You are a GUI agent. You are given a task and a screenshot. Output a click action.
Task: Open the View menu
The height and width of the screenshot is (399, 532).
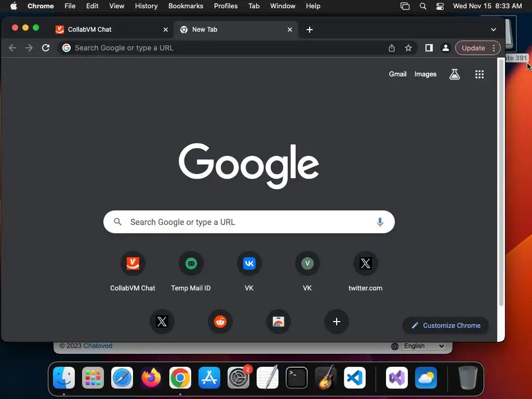[116, 6]
